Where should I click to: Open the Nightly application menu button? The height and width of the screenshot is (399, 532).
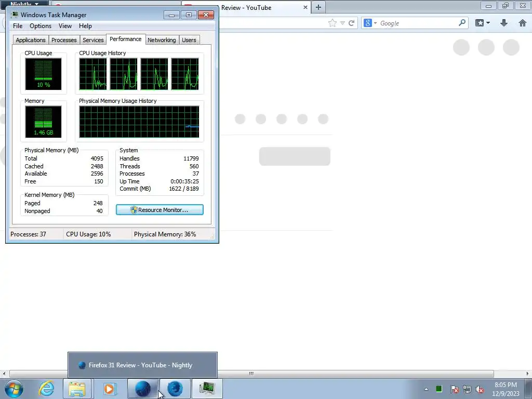(24, 4)
